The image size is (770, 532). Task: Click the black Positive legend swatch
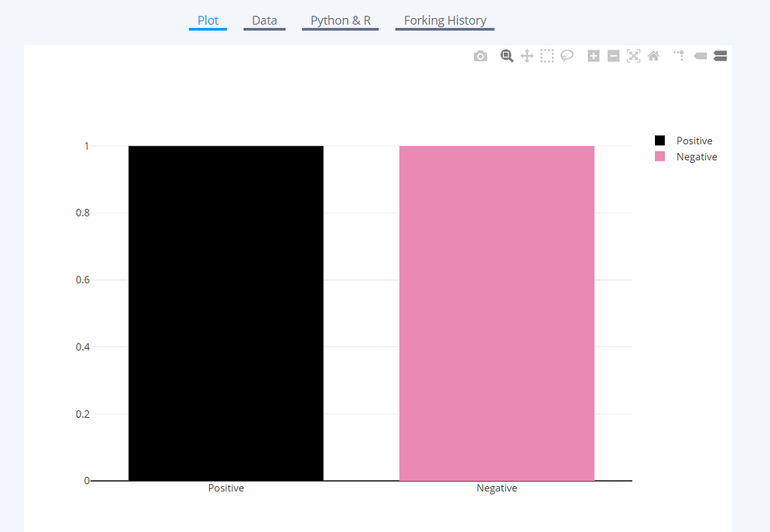pyautogui.click(x=659, y=141)
